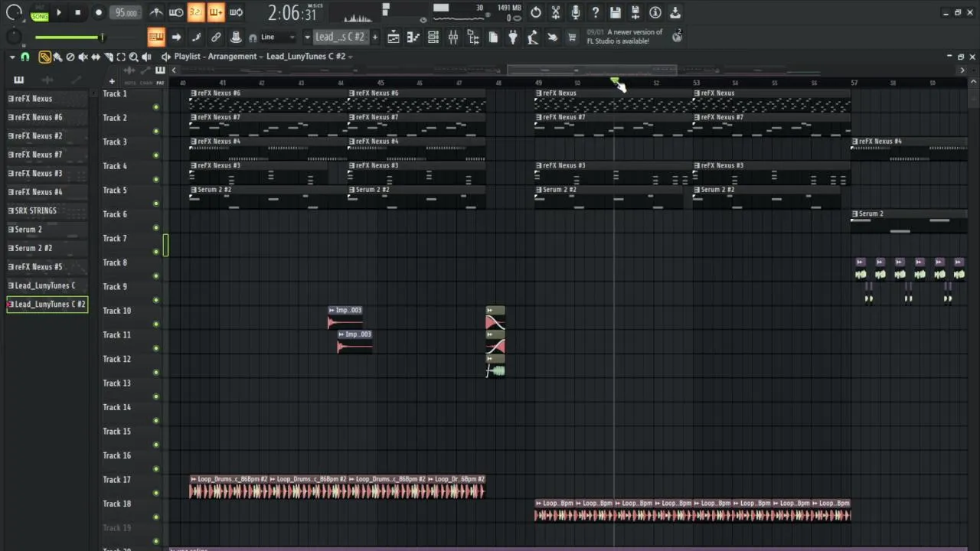
Task: Stop playback with the stop button
Action: [78, 12]
